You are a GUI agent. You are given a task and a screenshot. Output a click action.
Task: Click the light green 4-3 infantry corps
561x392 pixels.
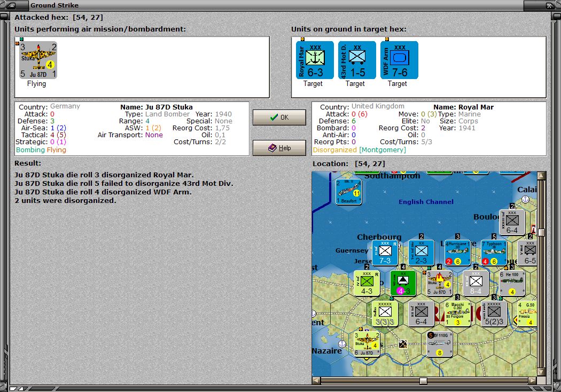click(367, 283)
